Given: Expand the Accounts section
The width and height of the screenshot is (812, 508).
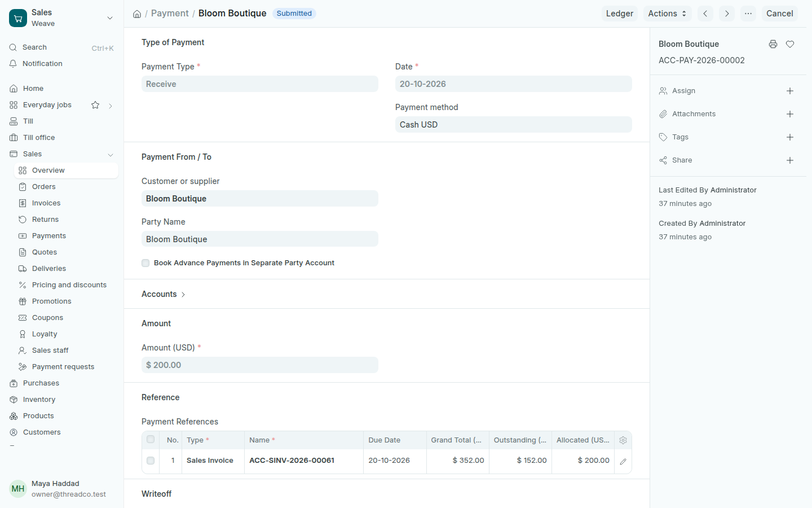Looking at the screenshot, I should click(x=164, y=294).
